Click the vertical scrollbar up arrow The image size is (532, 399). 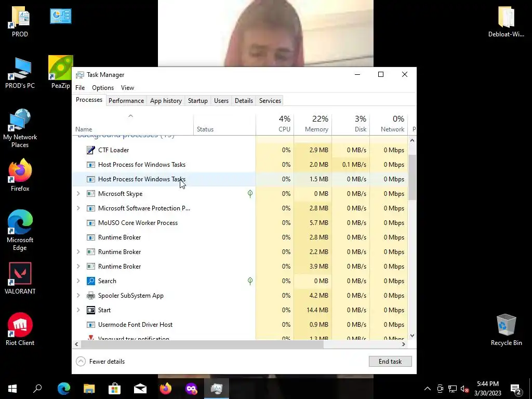(412, 140)
